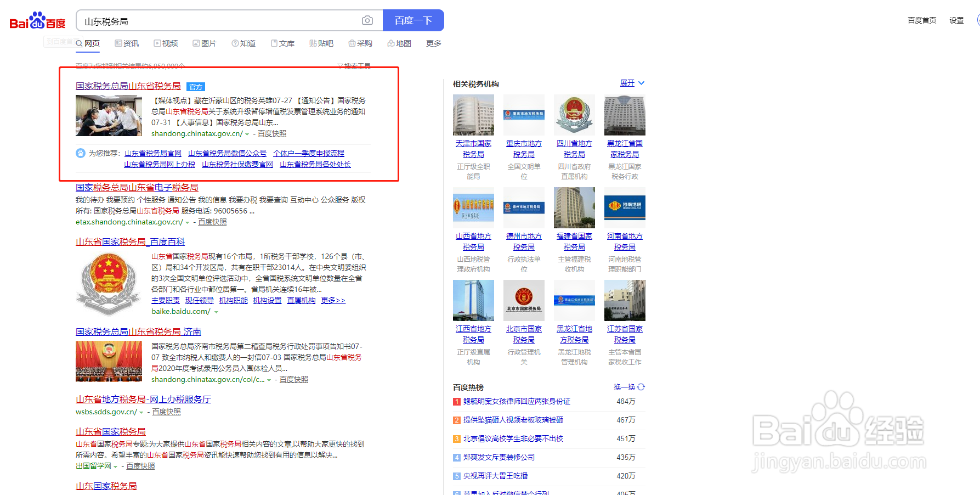
Task: Click the camera image-search icon
Action: pyautogui.click(x=367, y=21)
